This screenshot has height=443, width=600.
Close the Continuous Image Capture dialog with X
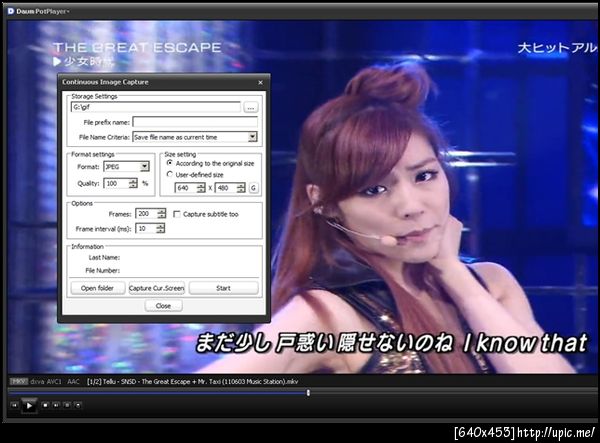point(261,82)
